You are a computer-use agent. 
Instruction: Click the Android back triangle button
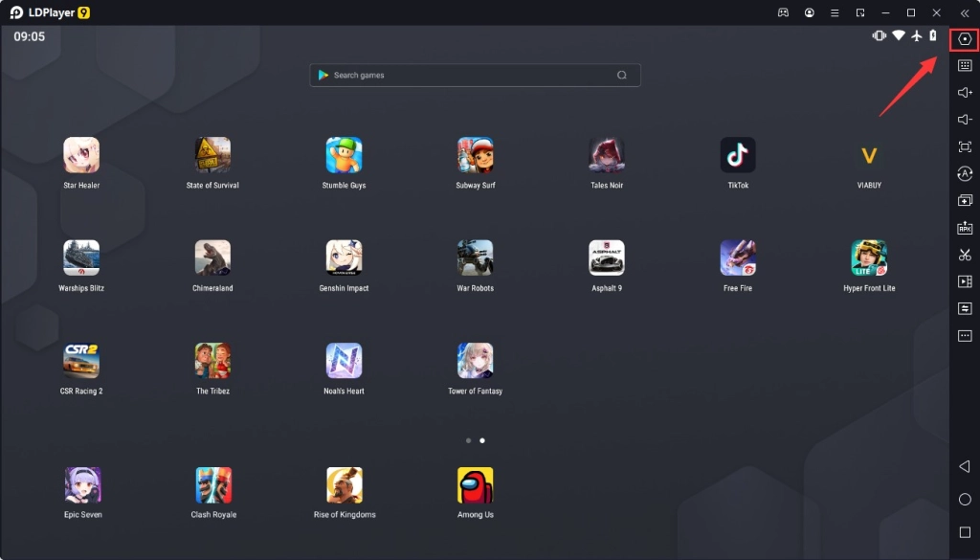pos(965,466)
